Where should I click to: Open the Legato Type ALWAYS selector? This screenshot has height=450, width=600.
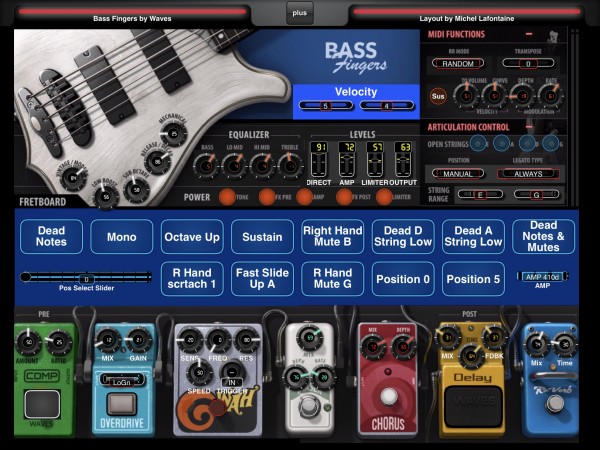tap(528, 174)
